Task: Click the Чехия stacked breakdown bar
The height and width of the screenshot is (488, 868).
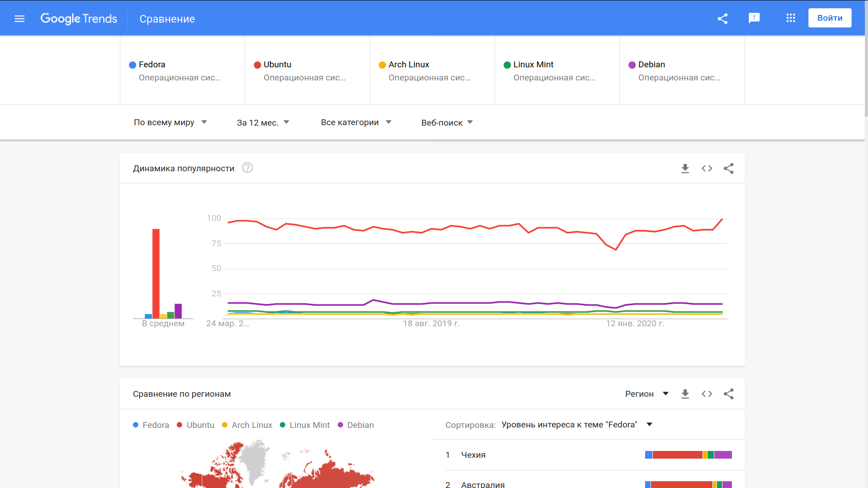Action: click(x=689, y=455)
